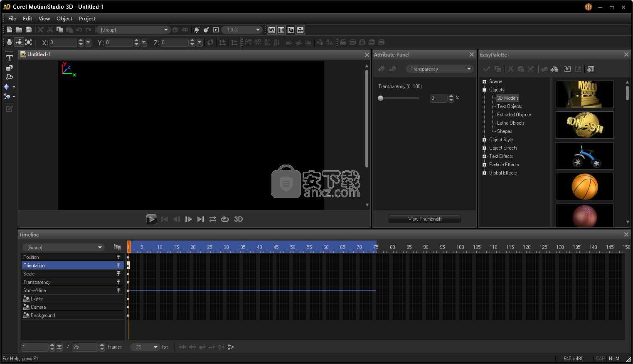
Task: Toggle the 3D stereoscopic button
Action: point(238,219)
